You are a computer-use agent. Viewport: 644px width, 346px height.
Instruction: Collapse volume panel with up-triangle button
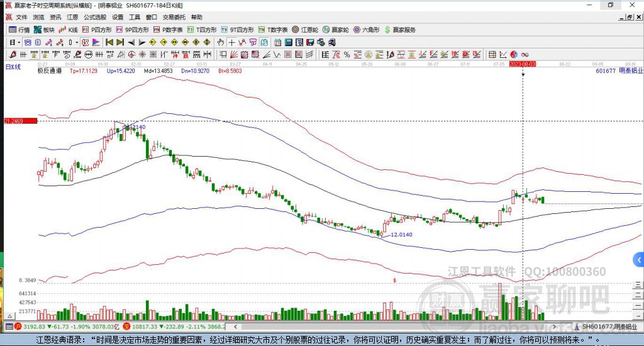click(x=10, y=316)
